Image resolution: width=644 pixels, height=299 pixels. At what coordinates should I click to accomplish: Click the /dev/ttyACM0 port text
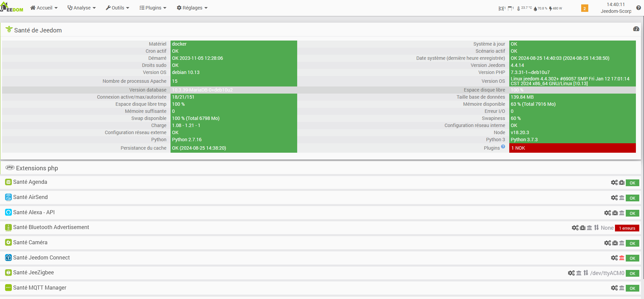coord(607,273)
